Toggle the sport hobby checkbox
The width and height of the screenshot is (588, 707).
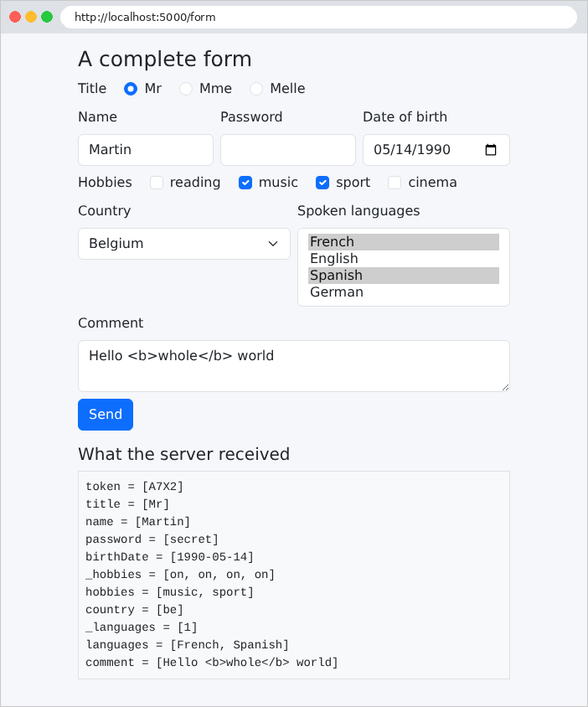[322, 183]
